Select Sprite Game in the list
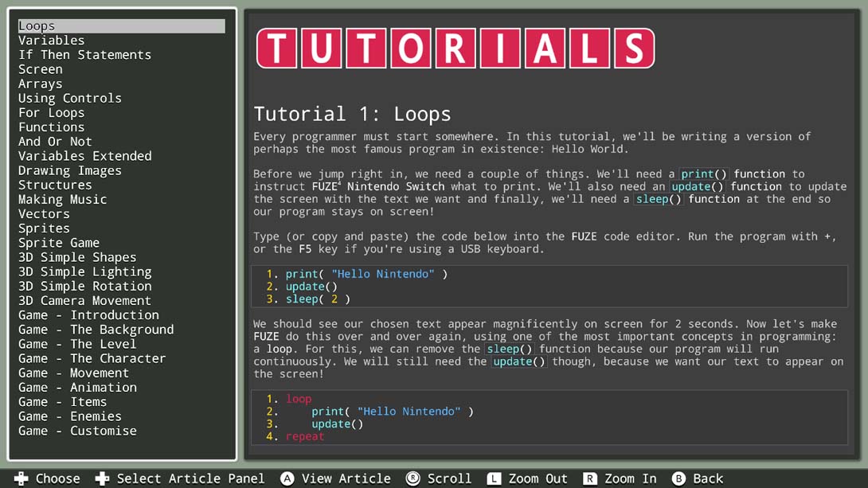 [59, 243]
